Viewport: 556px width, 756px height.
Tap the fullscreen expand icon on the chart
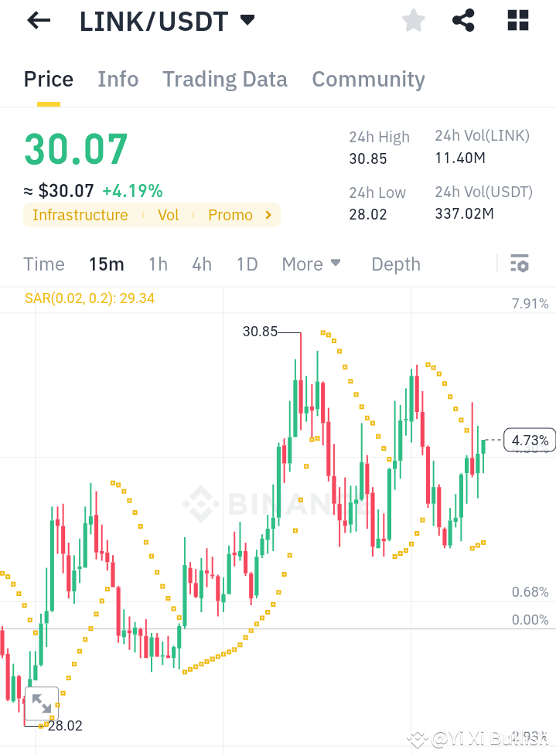(x=42, y=703)
